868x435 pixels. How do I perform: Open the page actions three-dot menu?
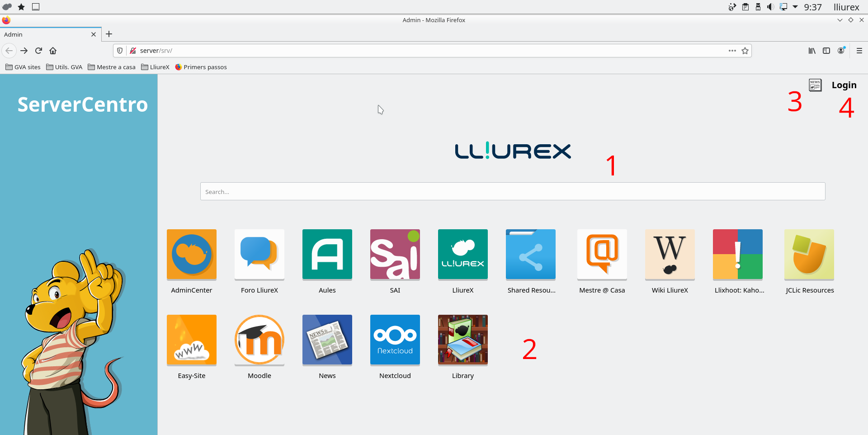click(732, 51)
